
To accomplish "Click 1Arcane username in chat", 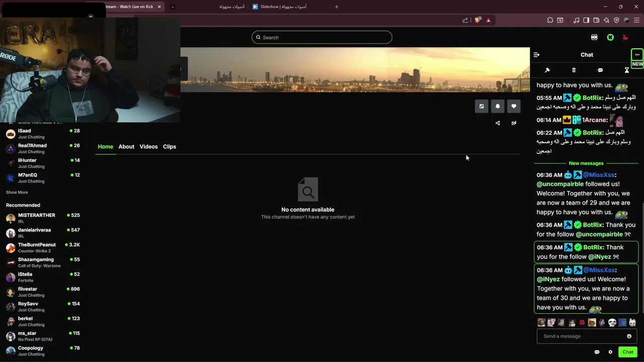I will 594,120.
